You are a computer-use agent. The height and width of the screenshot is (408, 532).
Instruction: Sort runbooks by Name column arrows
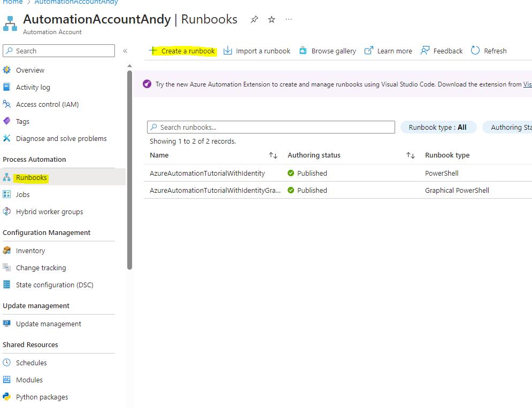tap(273, 155)
